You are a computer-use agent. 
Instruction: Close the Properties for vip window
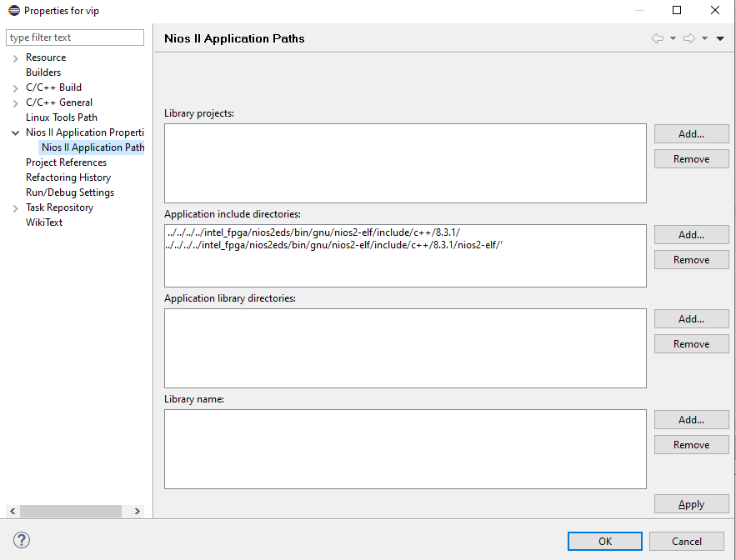pyautogui.click(x=715, y=10)
